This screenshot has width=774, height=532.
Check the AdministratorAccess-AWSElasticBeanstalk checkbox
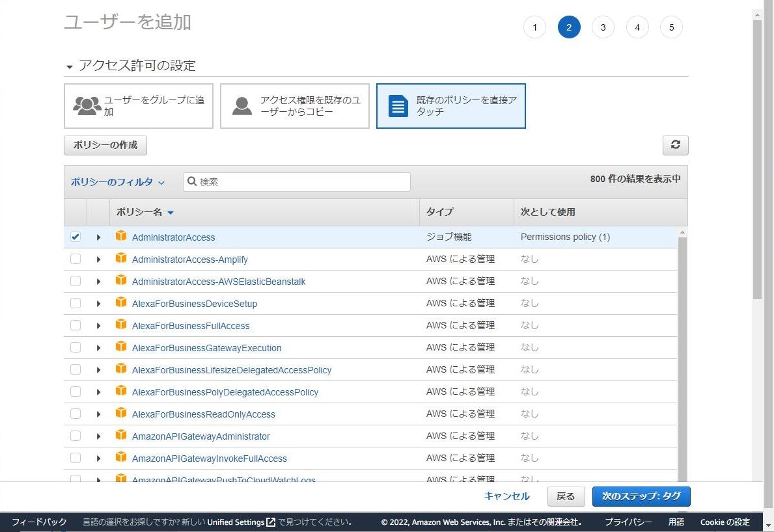76,281
